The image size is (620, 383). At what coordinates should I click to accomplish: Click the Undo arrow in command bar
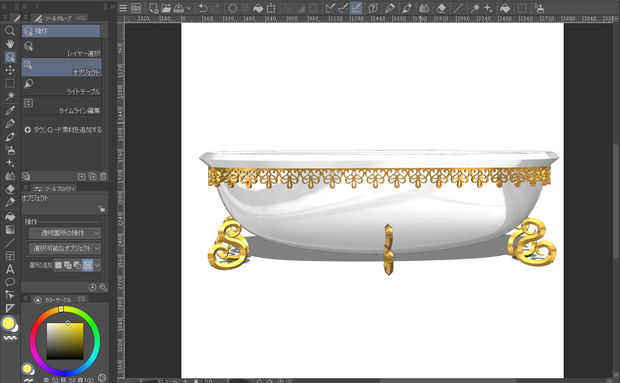[203, 8]
